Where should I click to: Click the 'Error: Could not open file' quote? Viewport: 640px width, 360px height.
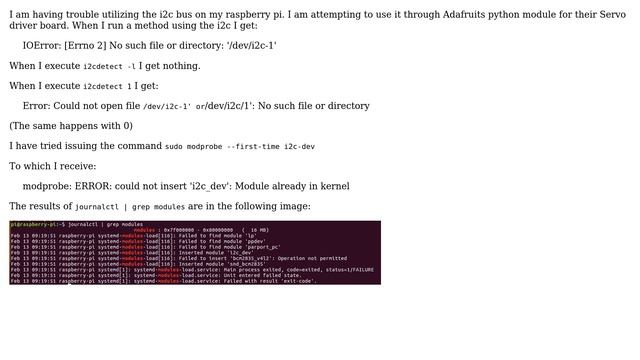pyautogui.click(x=196, y=106)
